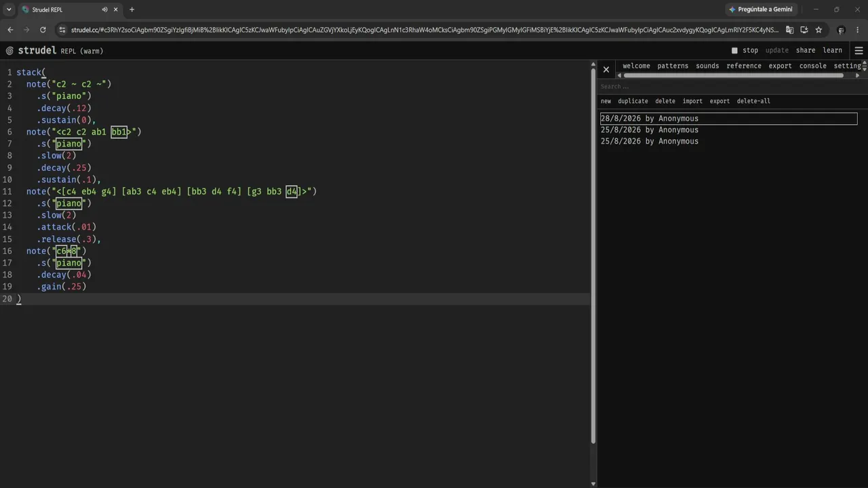This screenshot has height=488, width=868.
Task: Install app icon in address bar
Action: (x=804, y=30)
